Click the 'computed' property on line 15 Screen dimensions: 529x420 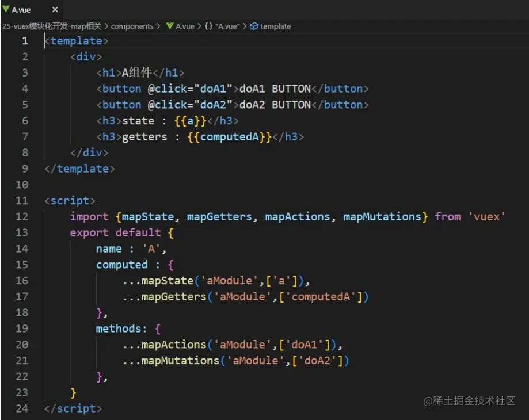122,265
